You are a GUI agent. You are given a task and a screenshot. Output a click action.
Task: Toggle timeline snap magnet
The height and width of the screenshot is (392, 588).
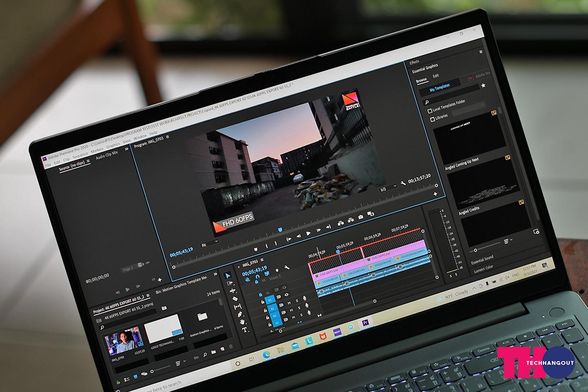[x=258, y=277]
